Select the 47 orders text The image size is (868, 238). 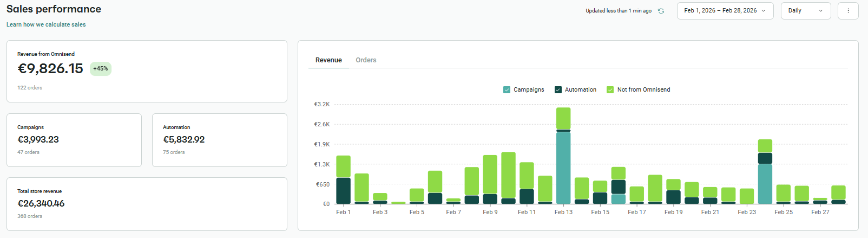pyautogui.click(x=28, y=152)
